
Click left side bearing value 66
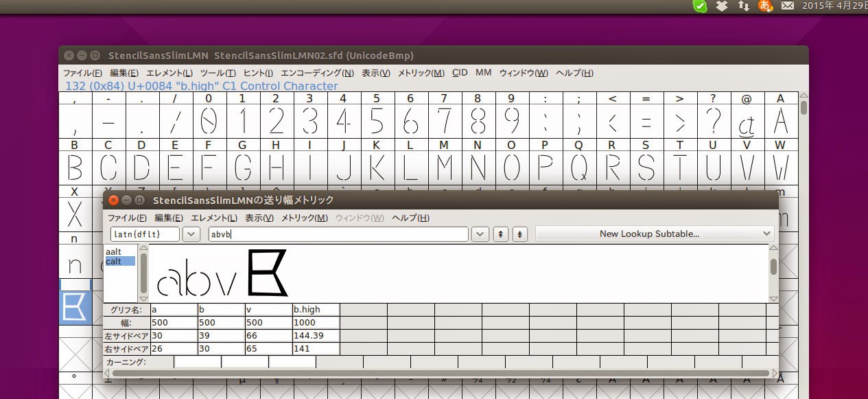(x=268, y=336)
